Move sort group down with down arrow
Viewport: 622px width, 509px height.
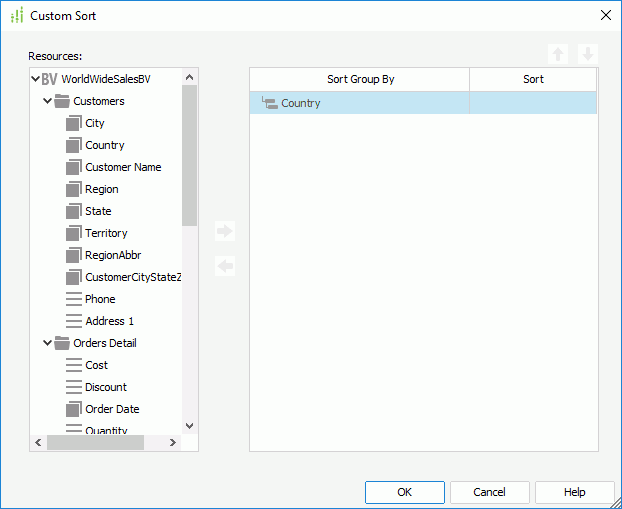tap(588, 54)
